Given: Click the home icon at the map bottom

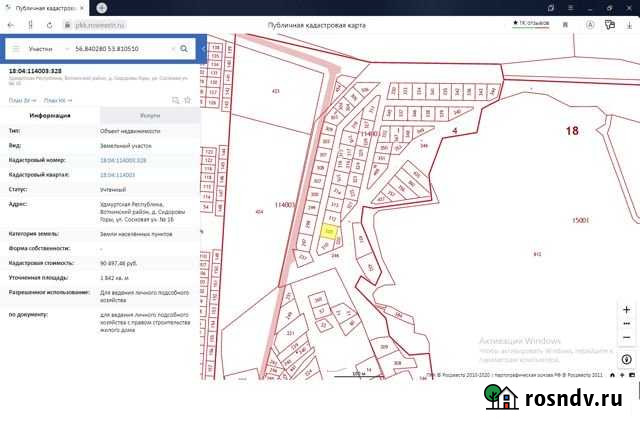Looking at the screenshot, I should coord(612,375).
